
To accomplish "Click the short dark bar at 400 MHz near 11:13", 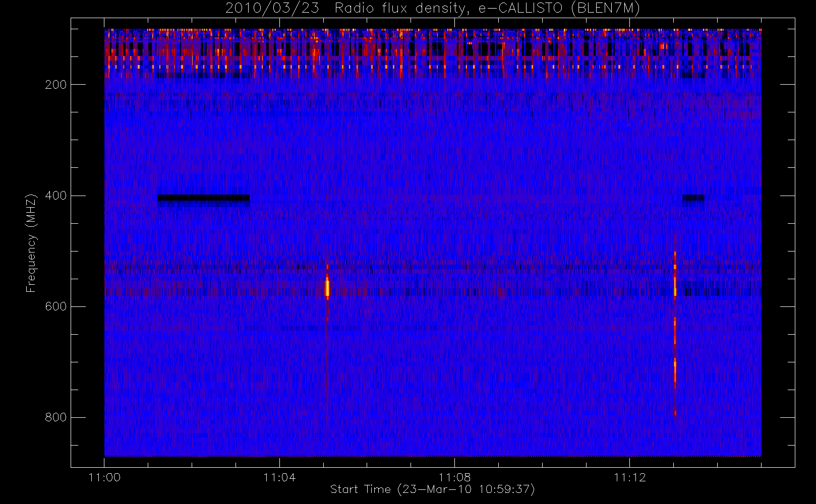I will tap(693, 198).
